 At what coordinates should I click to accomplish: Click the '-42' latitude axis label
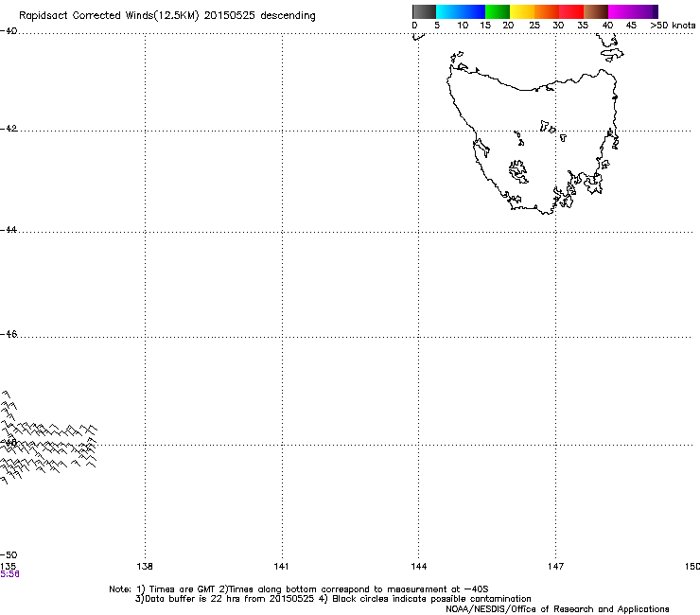pos(9,128)
